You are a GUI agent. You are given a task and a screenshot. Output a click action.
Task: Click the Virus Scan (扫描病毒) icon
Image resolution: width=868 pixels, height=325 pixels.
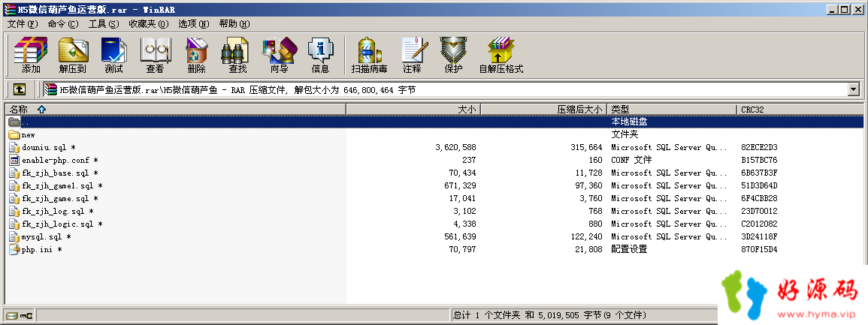pyautogui.click(x=369, y=56)
